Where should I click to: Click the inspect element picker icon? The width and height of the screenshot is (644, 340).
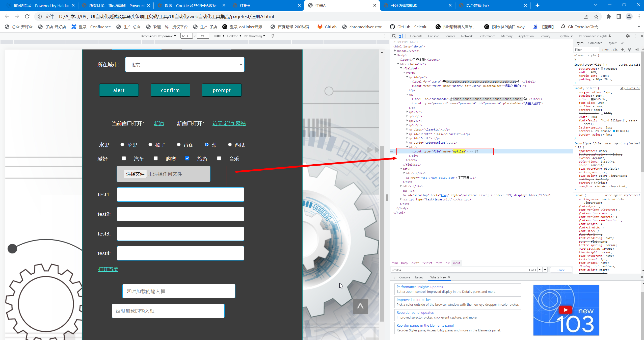394,36
